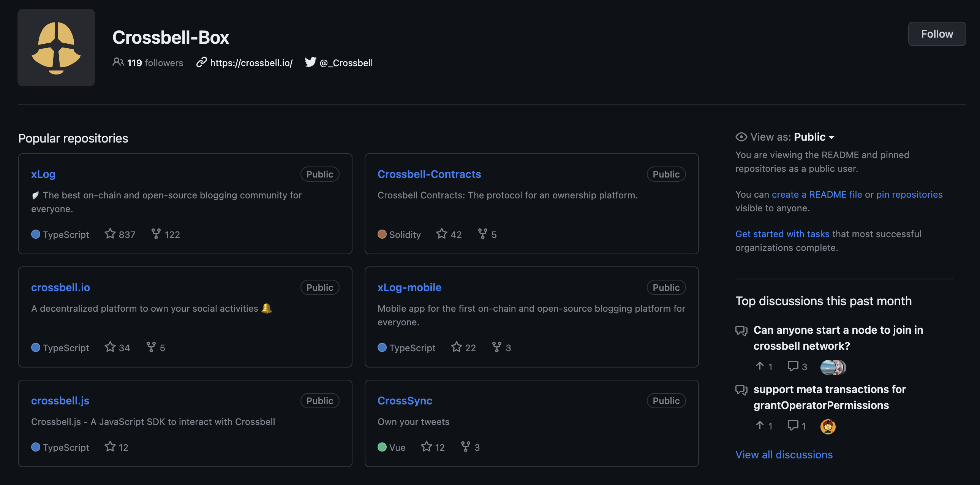Open the View as Public dropdown
This screenshot has width=980, height=485.
pos(814,137)
